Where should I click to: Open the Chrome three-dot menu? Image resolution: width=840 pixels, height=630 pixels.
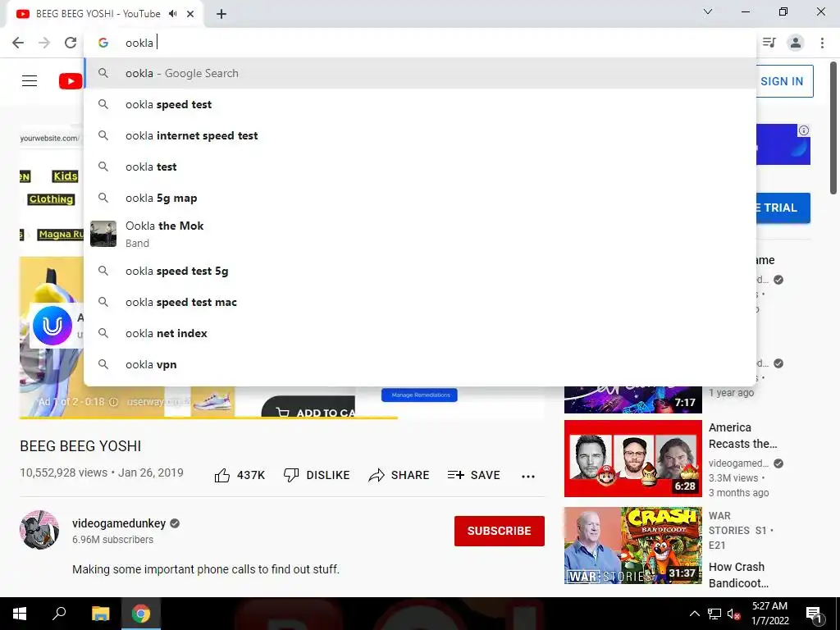[822, 43]
